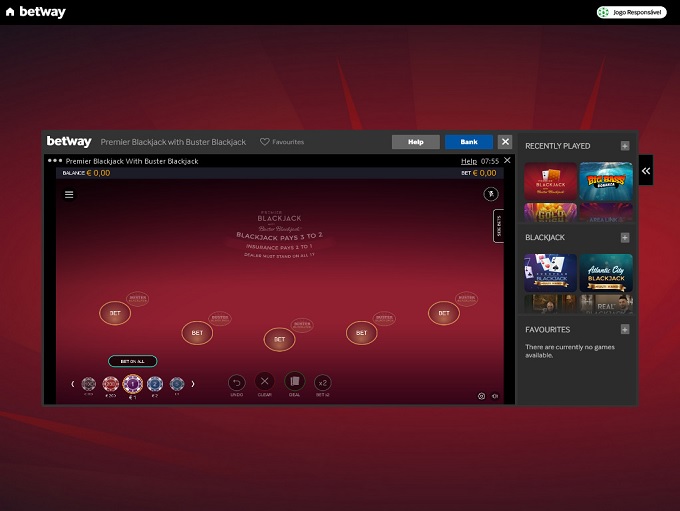The image size is (680, 511).
Task: Expand the Favourites section
Action: 625,329
